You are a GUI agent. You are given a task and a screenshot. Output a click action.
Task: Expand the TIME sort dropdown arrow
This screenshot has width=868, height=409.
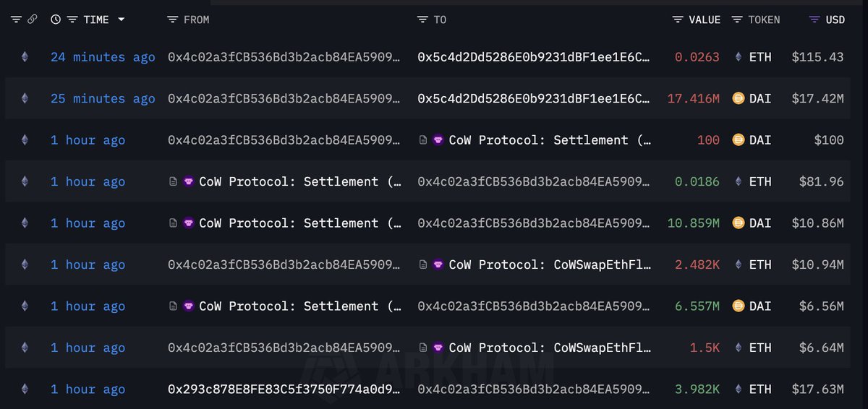pos(121,20)
